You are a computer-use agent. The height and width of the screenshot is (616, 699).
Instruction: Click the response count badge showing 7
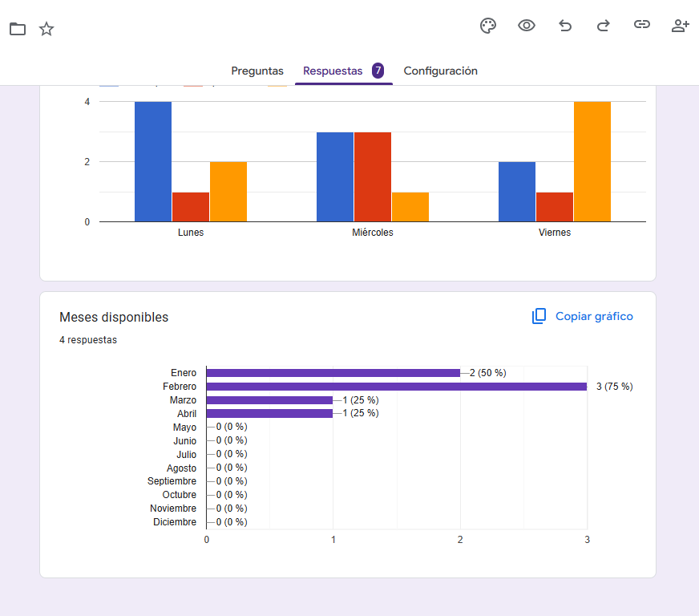pyautogui.click(x=378, y=71)
